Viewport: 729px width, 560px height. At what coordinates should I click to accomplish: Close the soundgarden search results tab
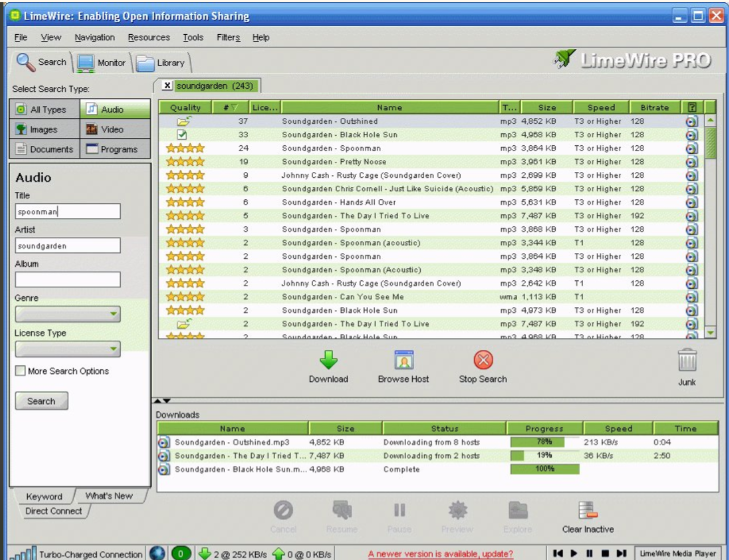click(167, 85)
